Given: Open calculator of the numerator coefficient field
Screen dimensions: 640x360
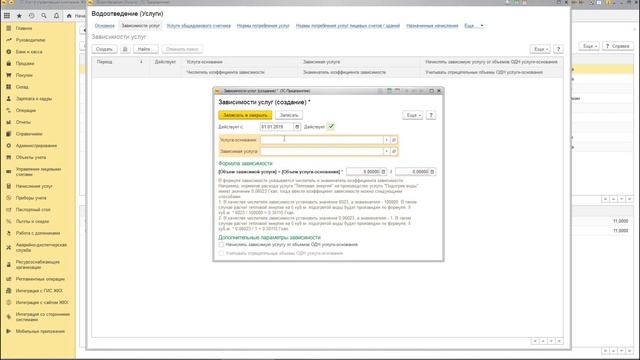Looking at the screenshot, I should tap(383, 172).
